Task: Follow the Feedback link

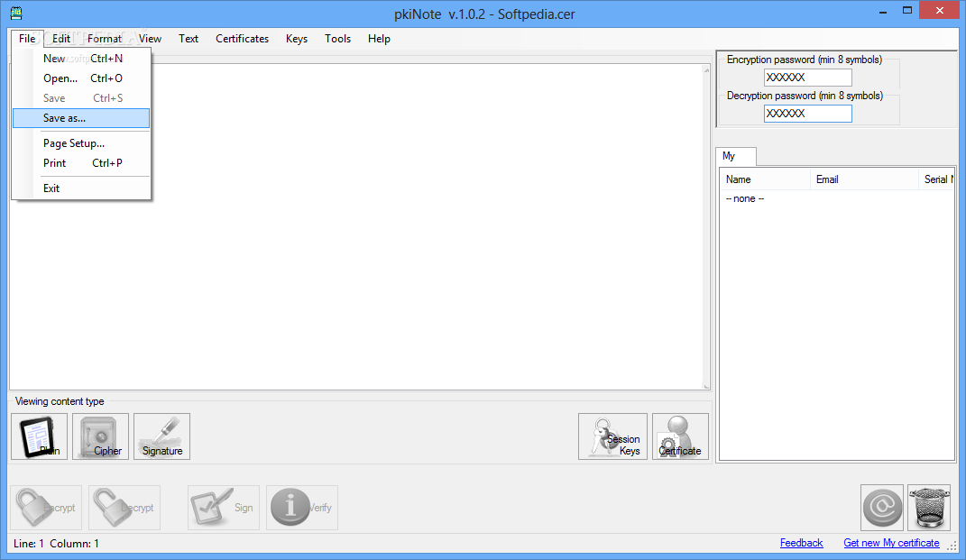Action: [801, 543]
